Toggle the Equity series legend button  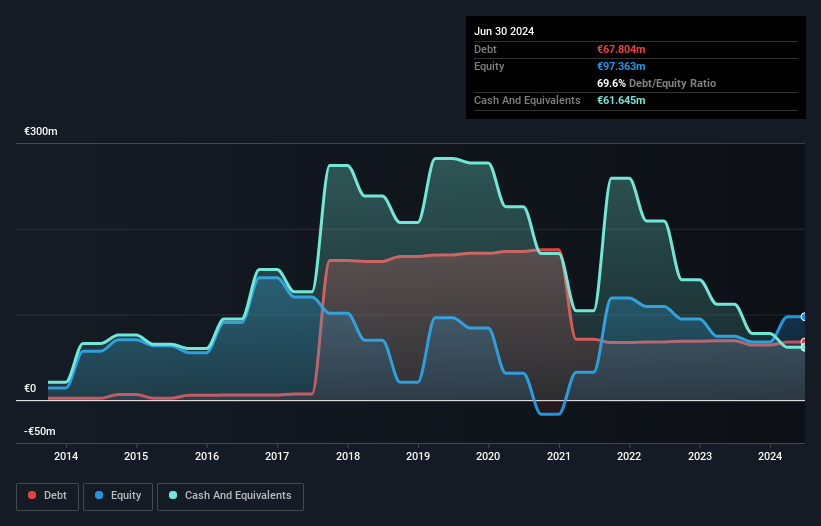118,496
